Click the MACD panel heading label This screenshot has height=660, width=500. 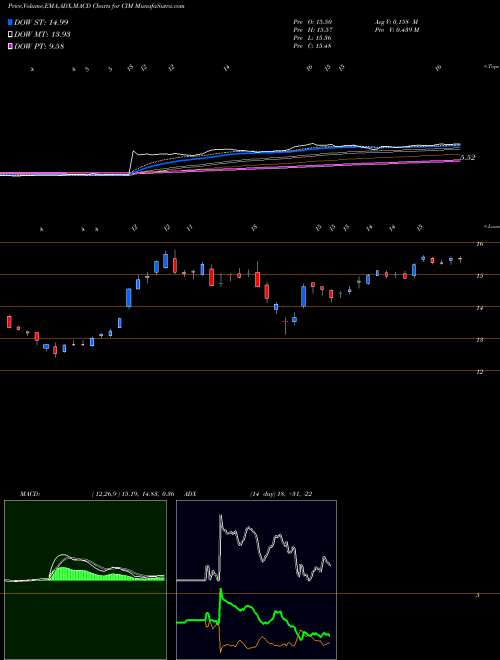coord(30,494)
